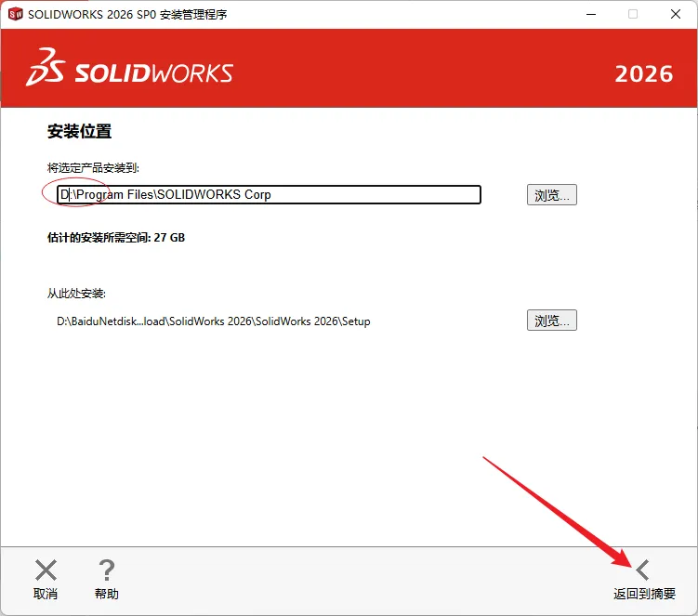Browse for the install-from source folder

(x=551, y=321)
